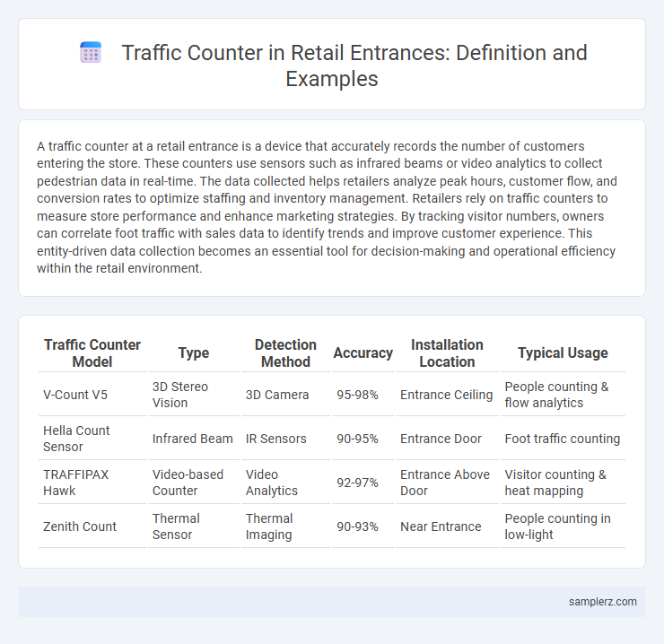Click the 'Typical Usage' column header
The height and width of the screenshot is (644, 664).
click(x=563, y=353)
